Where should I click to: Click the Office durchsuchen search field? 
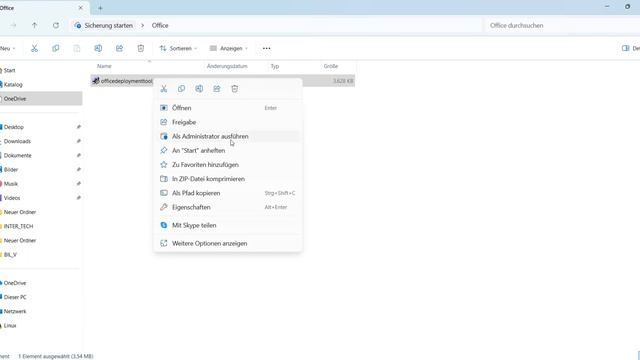click(562, 25)
